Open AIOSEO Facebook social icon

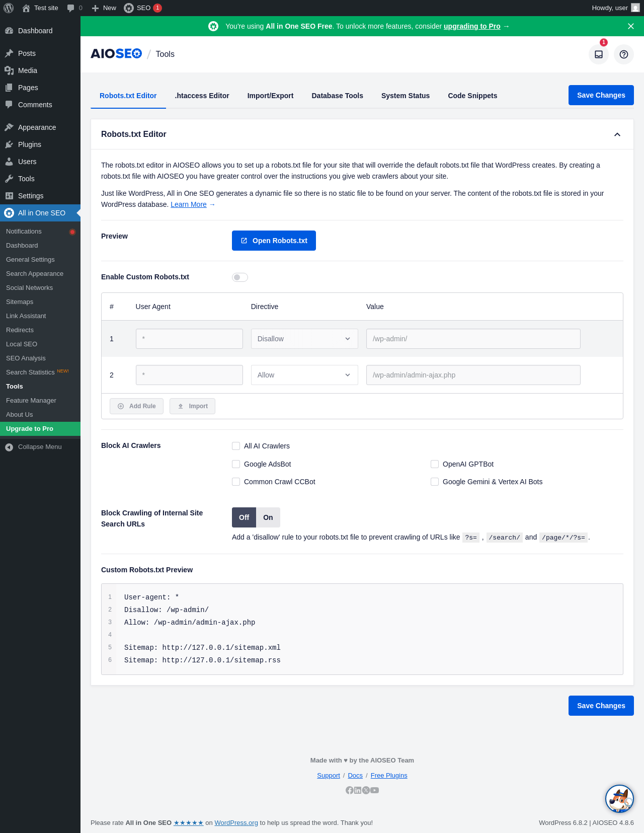click(350, 790)
